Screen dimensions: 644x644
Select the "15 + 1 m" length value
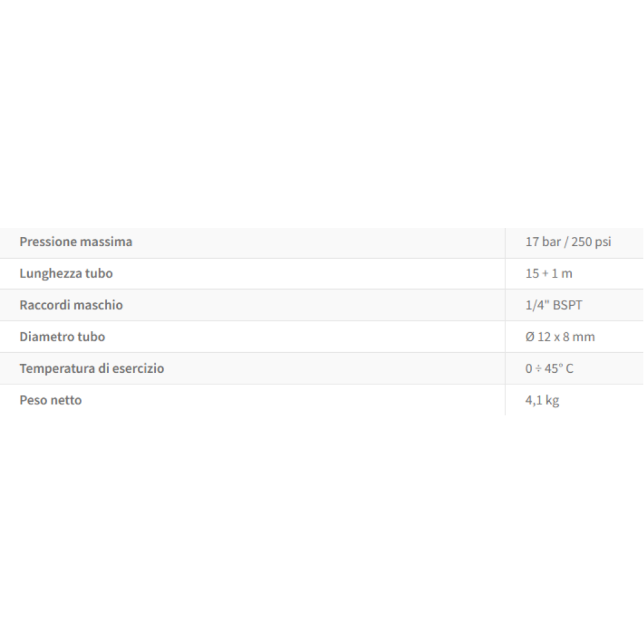coord(549,274)
